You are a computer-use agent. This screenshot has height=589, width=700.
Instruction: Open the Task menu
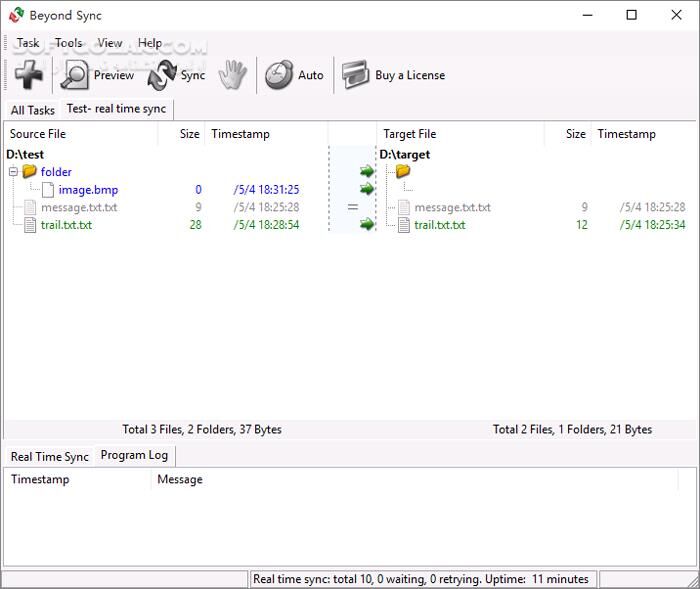28,43
